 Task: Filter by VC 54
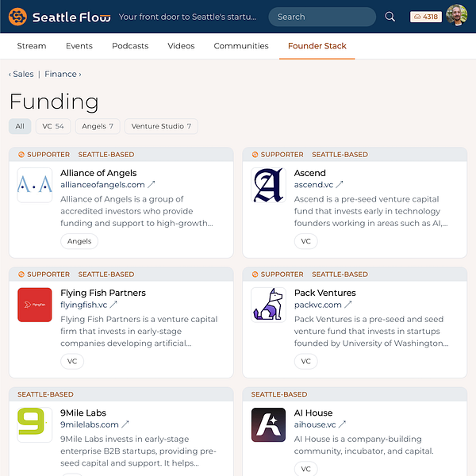[x=53, y=126]
